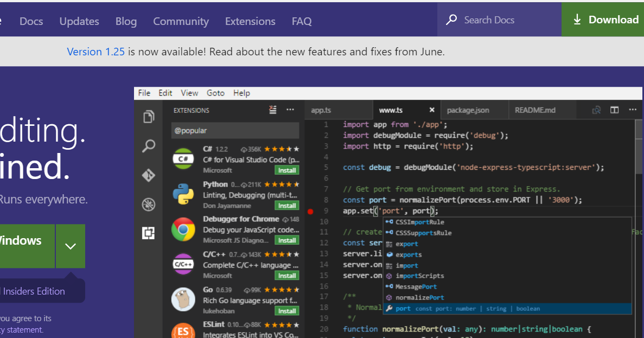Select CSSImportRule suggestion
Viewport: 644px width, 338px height.
click(507, 222)
